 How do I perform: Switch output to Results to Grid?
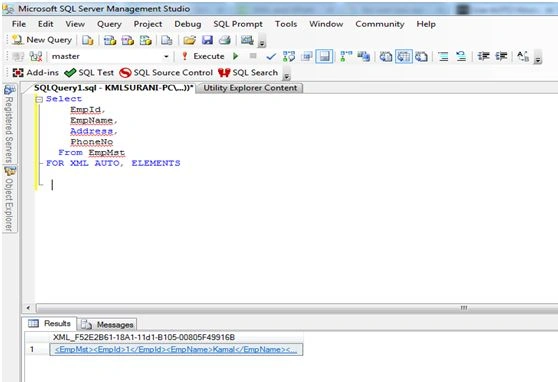404,56
